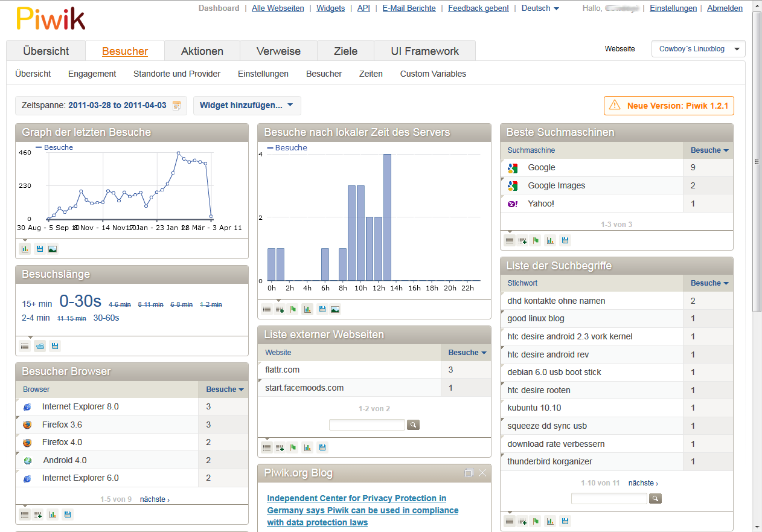Image resolution: width=762 pixels, height=532 pixels.
Task: Click search field in Liste externer Webseiten
Action: [x=367, y=425]
